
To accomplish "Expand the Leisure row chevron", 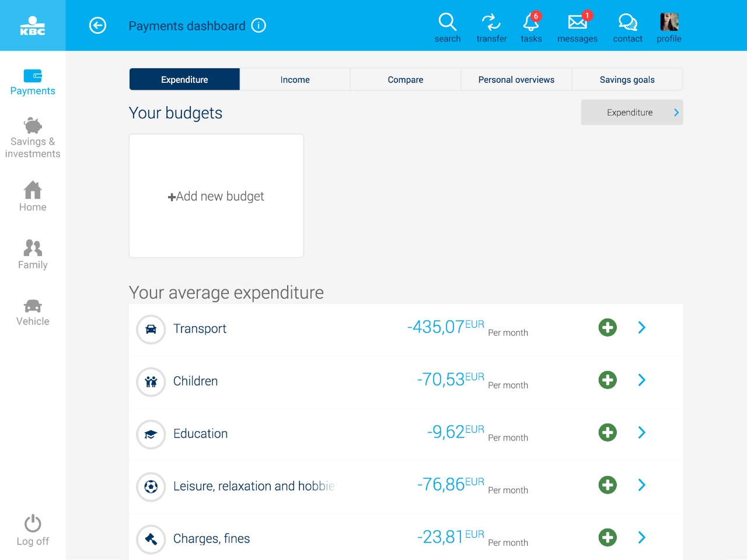I will click(642, 485).
